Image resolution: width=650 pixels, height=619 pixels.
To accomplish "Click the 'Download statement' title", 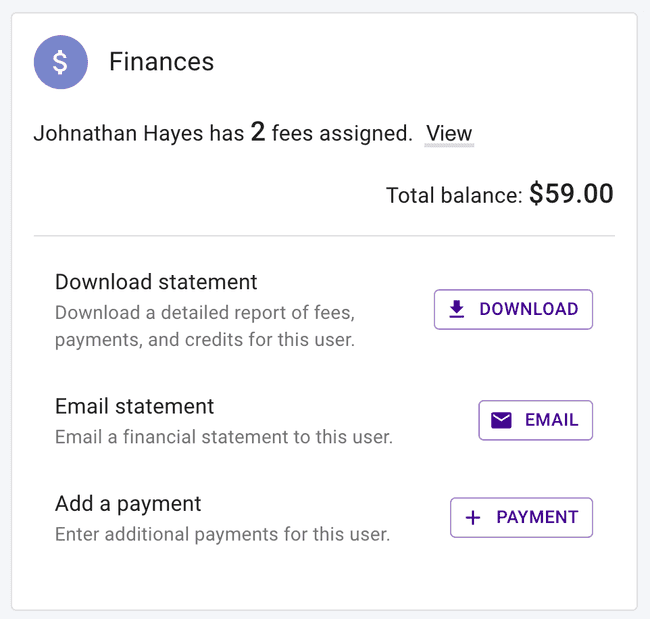I will click(156, 282).
